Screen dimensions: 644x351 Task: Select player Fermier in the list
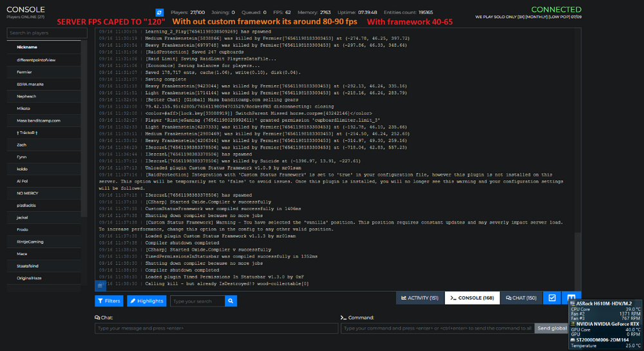pyautogui.click(x=24, y=72)
